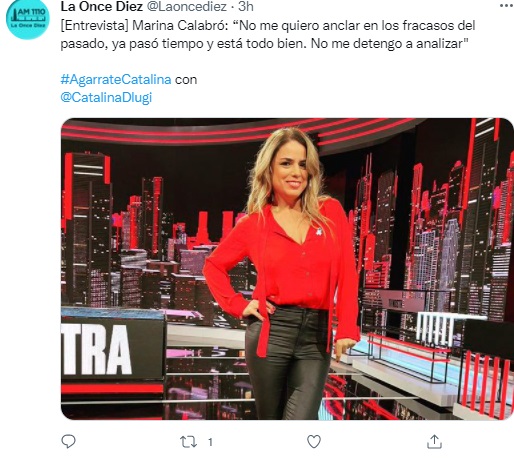This screenshot has width=514, height=458.
Task: Open the 3h timestamp permalink
Action: pyautogui.click(x=246, y=6)
